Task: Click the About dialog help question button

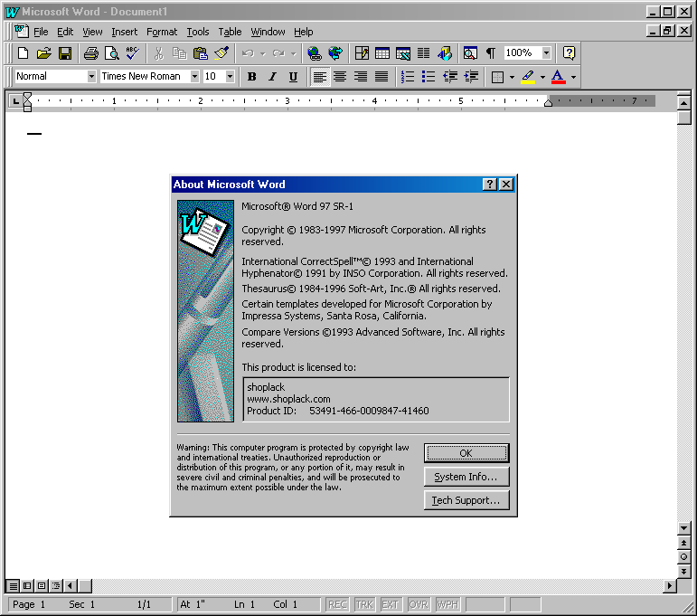Action: coord(489,185)
